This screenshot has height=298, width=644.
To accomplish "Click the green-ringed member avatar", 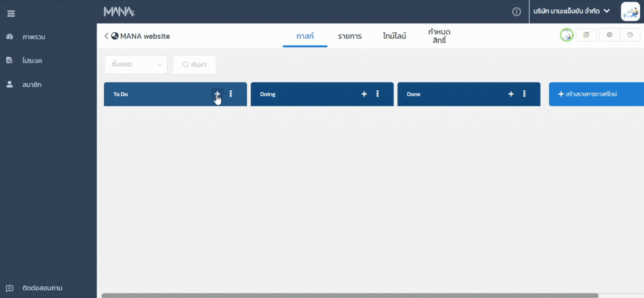I will [x=566, y=35].
